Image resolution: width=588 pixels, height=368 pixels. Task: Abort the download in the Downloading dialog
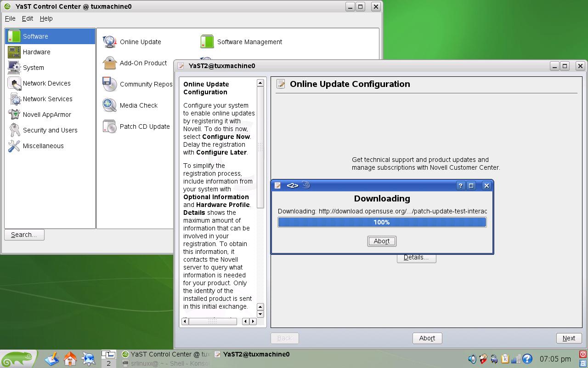point(382,241)
